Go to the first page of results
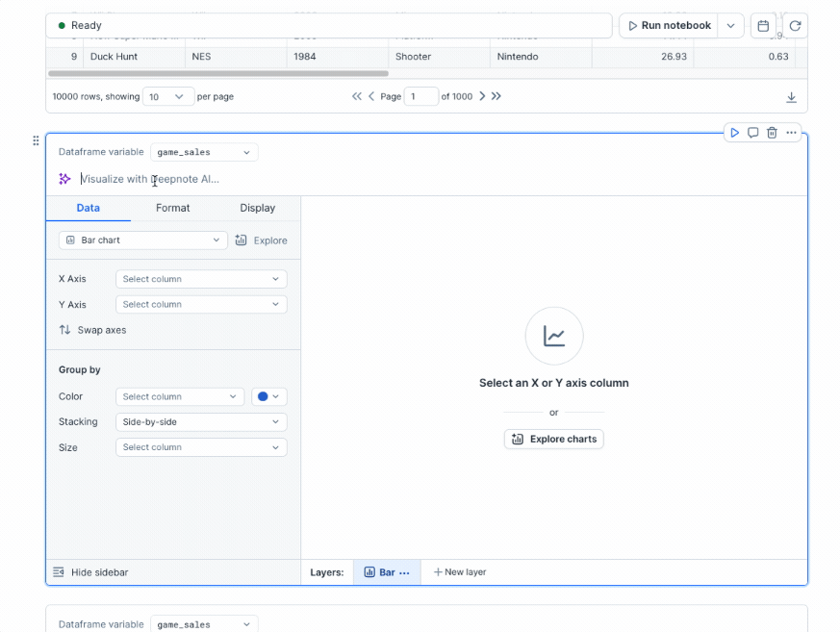This screenshot has height=632, width=840. tap(357, 96)
